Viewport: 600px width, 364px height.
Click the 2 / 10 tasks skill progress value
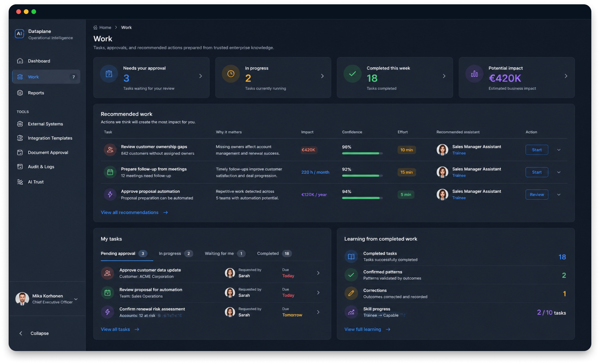click(551, 313)
